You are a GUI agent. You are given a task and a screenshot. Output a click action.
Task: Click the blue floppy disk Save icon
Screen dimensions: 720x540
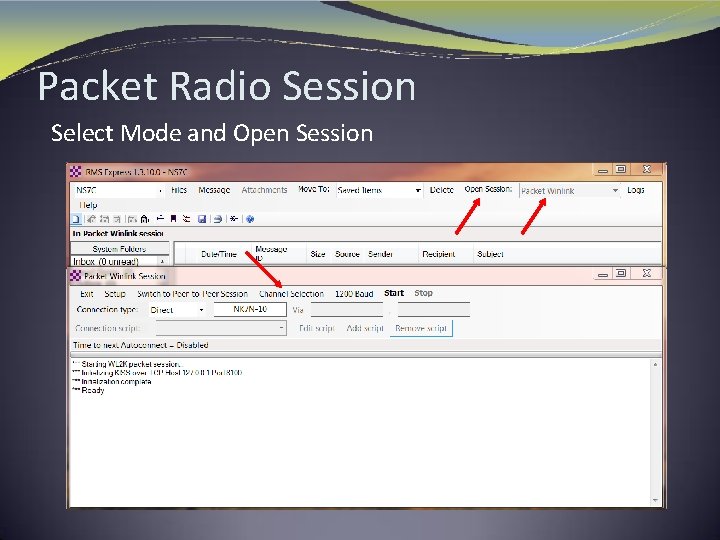point(202,219)
